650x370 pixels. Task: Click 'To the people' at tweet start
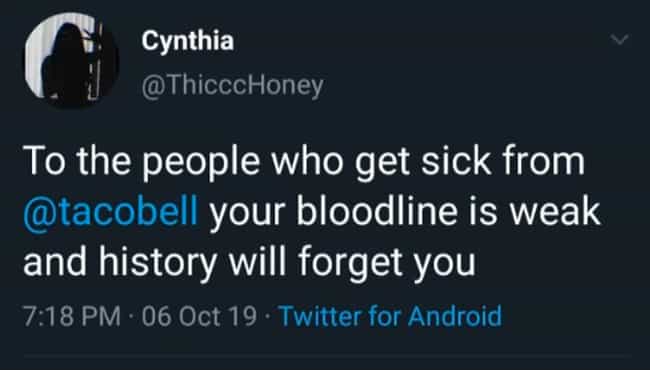point(141,162)
